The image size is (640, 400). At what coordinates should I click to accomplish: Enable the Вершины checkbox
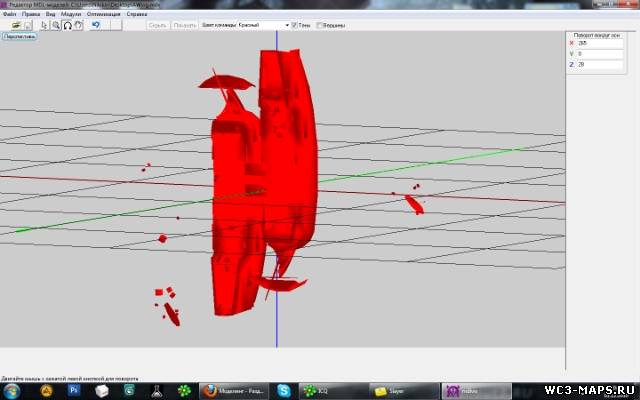(x=319, y=25)
